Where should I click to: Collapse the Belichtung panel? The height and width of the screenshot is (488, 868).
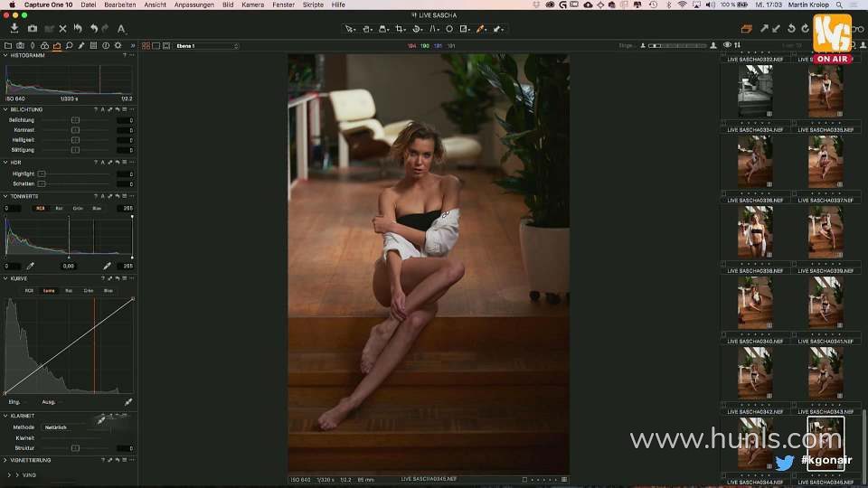5,109
